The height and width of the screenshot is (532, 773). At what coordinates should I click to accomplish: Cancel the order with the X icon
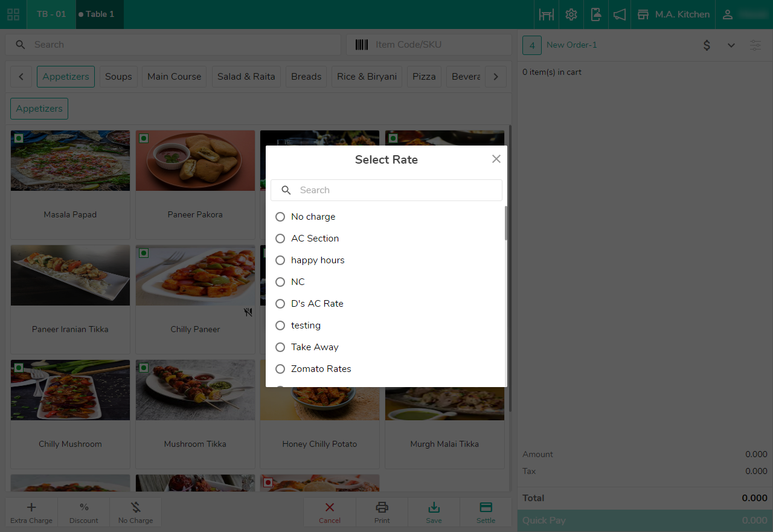click(330, 507)
